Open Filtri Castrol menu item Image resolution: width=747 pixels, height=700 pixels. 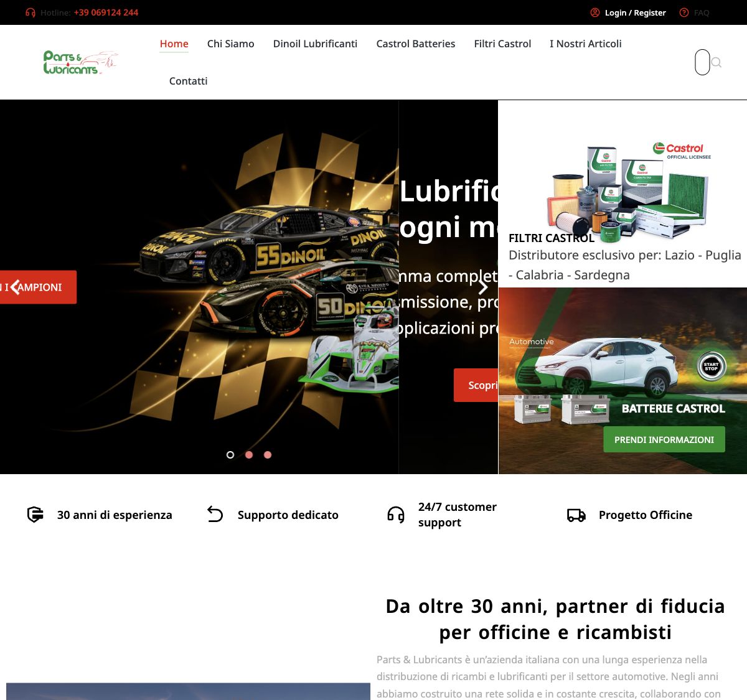coord(503,44)
